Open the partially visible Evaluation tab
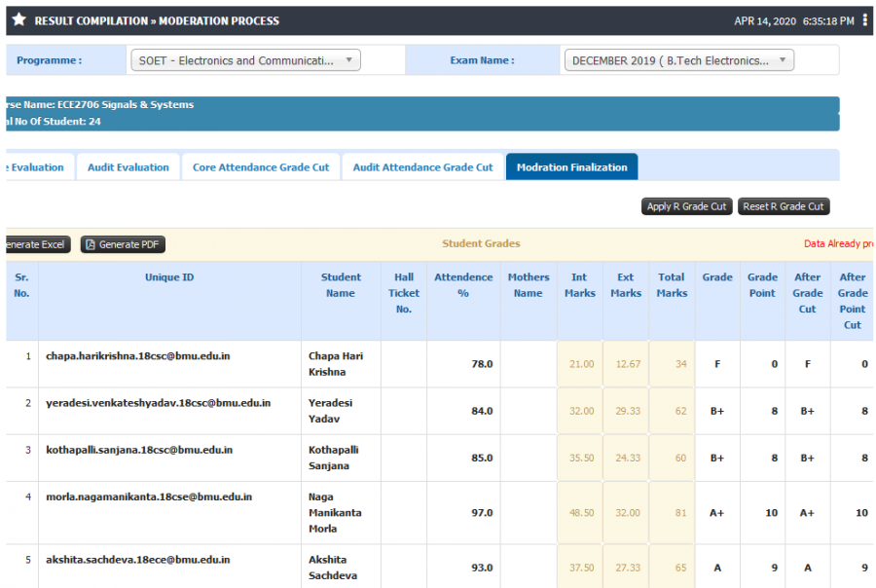 pos(39,167)
